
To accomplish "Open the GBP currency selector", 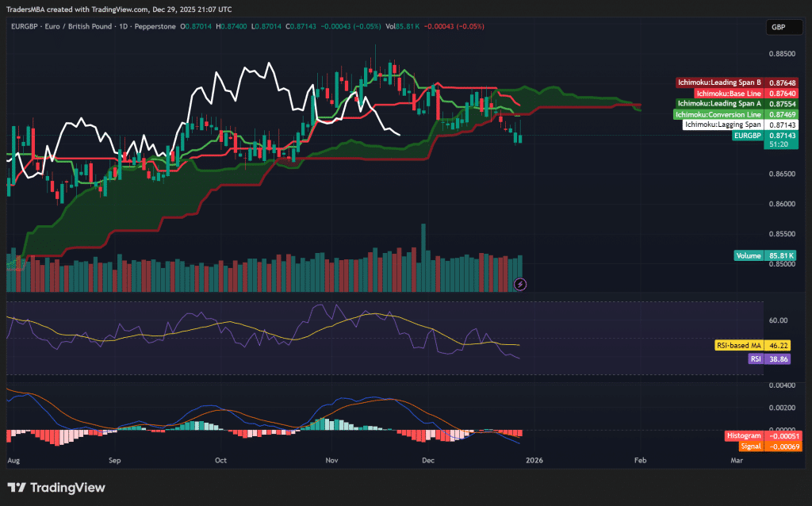I will pos(782,26).
